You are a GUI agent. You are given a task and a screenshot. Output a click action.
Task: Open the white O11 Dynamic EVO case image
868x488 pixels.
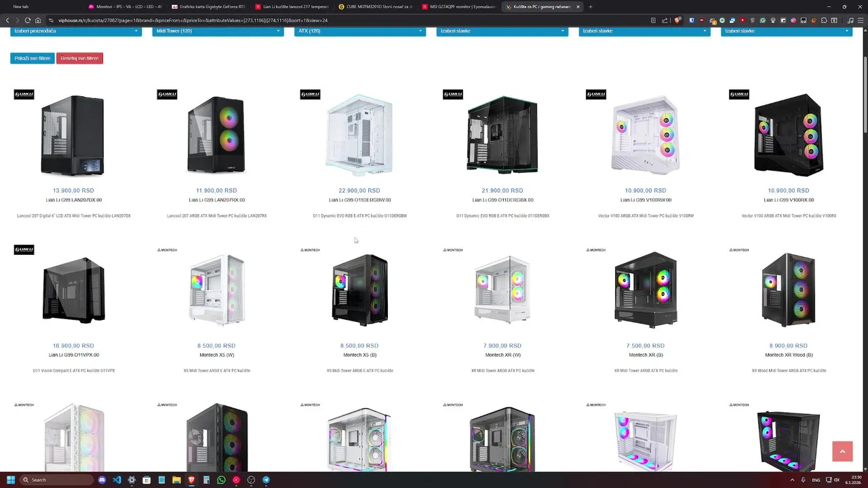tap(359, 136)
